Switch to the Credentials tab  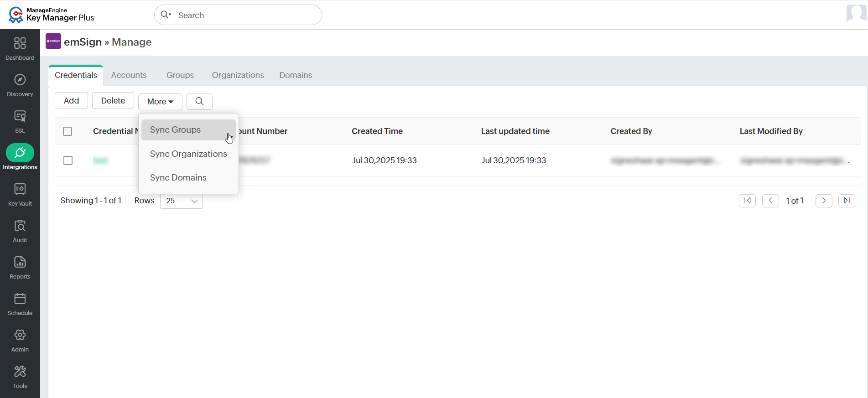pyautogui.click(x=76, y=75)
